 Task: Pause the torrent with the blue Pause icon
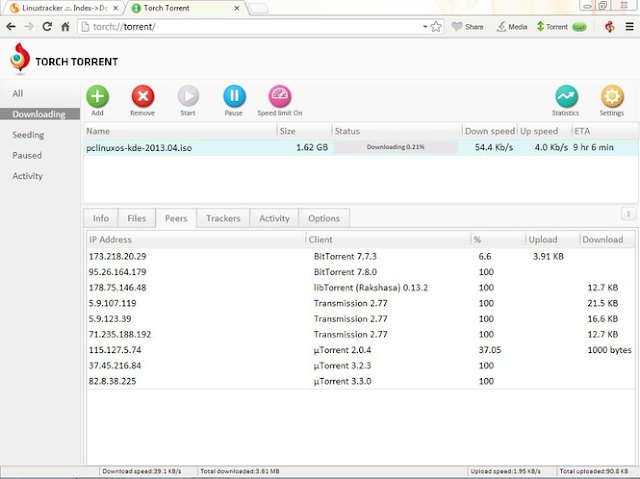[x=234, y=96]
